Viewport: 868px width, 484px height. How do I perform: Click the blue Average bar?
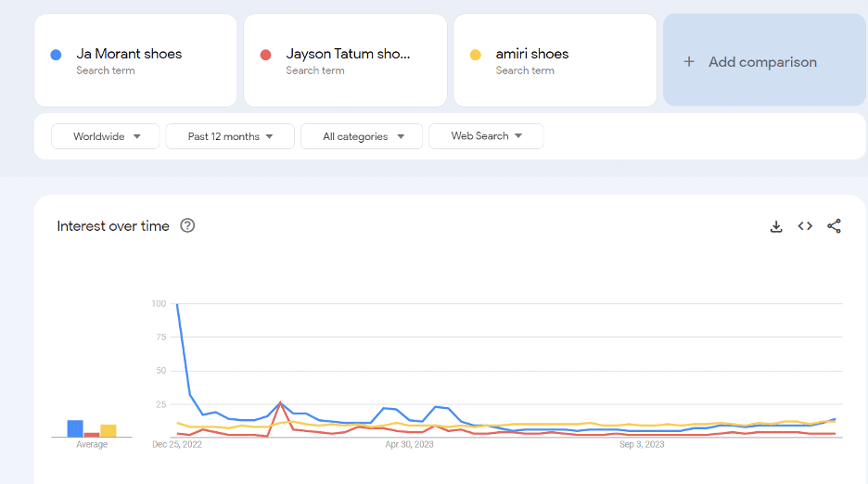pyautogui.click(x=75, y=428)
